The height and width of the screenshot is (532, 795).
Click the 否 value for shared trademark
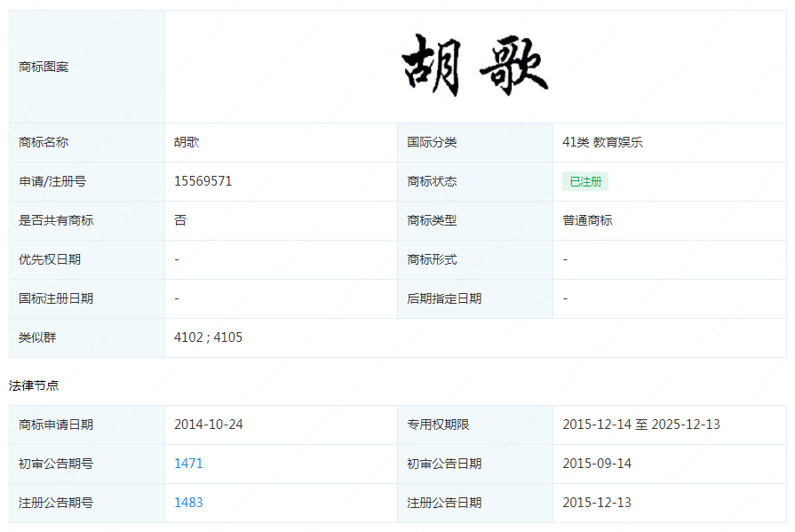(x=180, y=220)
